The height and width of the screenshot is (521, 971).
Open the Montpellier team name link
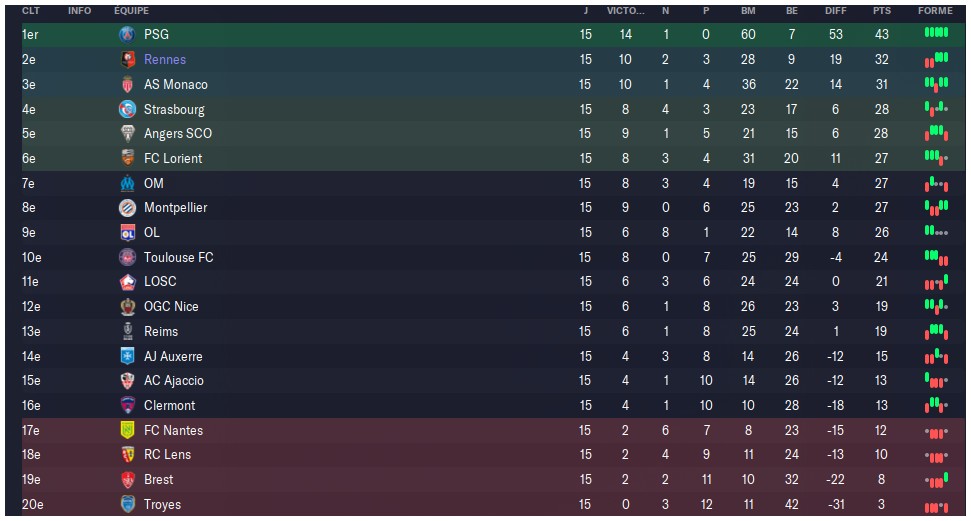point(176,208)
